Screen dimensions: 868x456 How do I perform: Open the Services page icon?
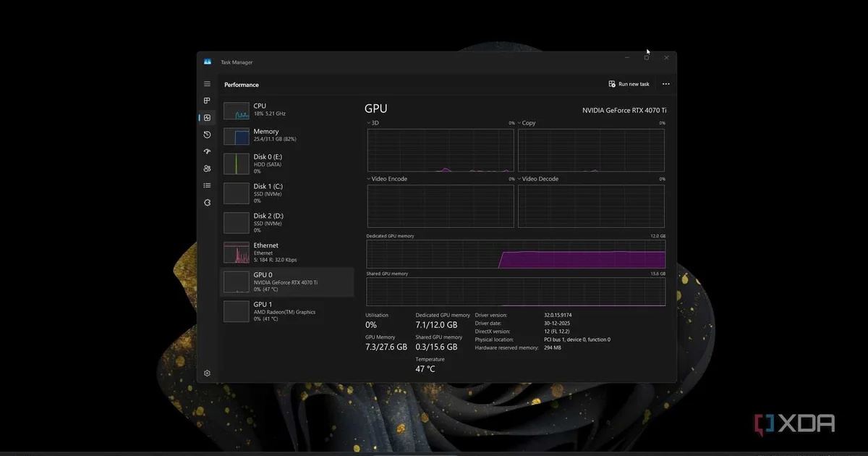pos(207,203)
